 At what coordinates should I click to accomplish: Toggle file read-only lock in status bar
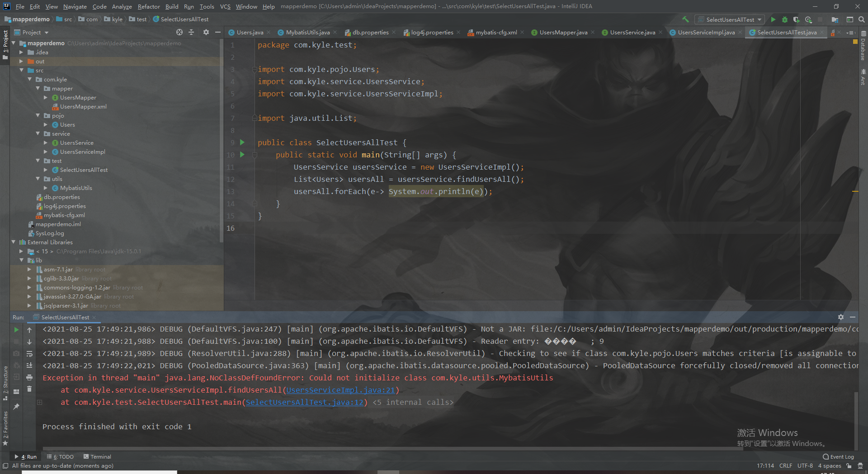pyautogui.click(x=849, y=466)
